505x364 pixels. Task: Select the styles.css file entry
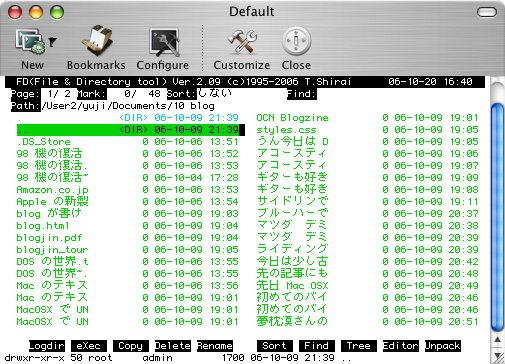(368, 130)
